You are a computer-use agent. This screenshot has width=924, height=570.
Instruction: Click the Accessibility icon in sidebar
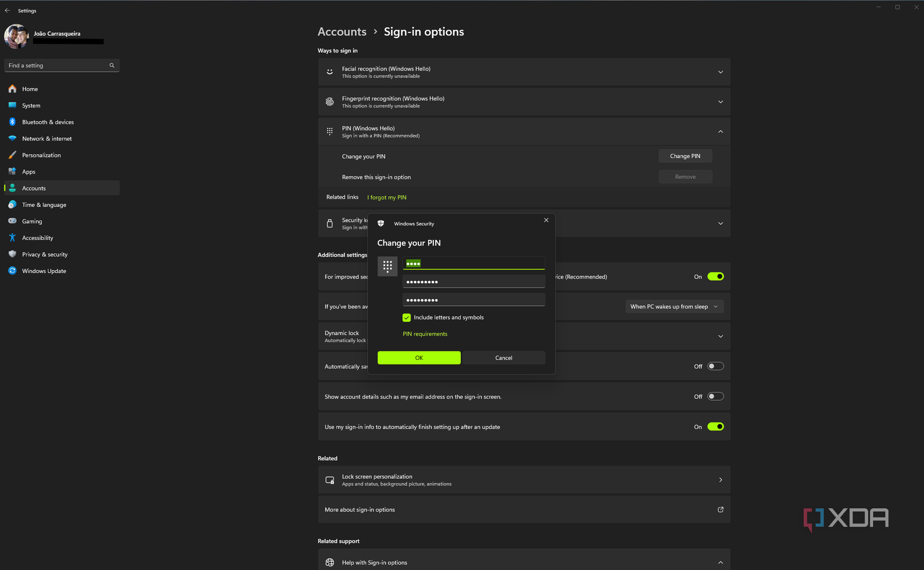(x=12, y=238)
